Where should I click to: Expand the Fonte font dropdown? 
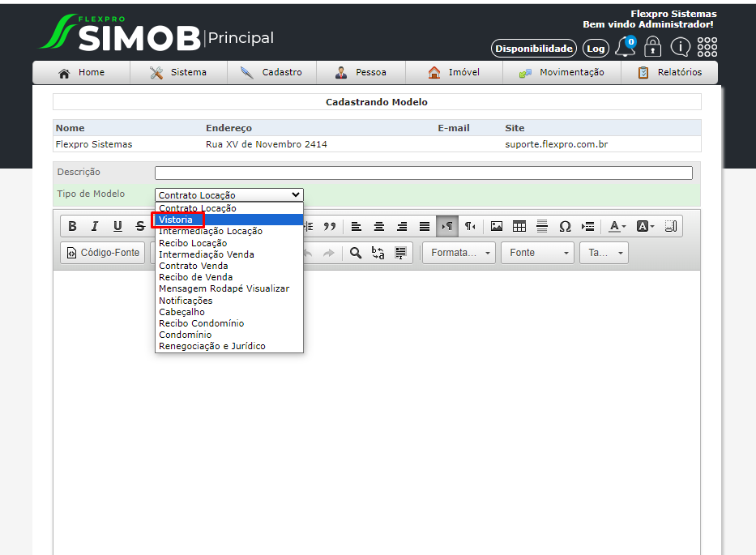pos(537,253)
